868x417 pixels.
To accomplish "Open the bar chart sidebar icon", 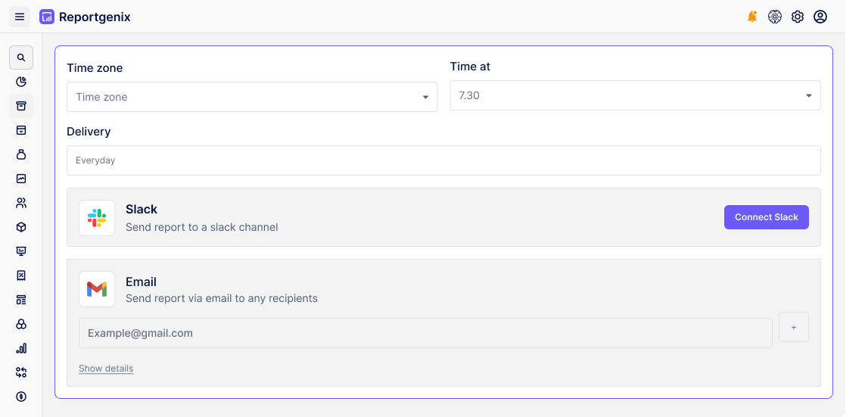I will [21, 348].
